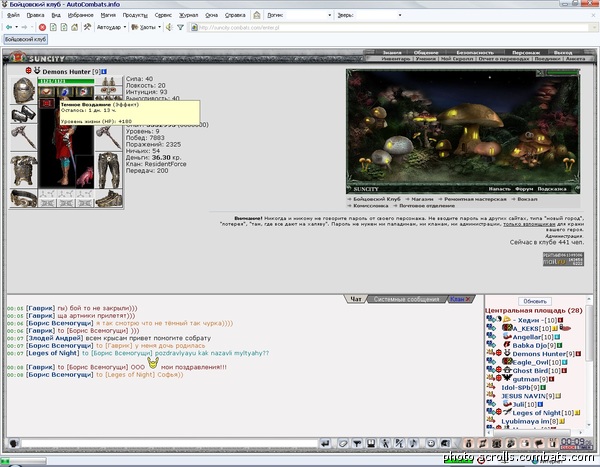Click the flag icon in bottom bar
Image resolution: width=600 pixels, height=467 pixels.
click(539, 443)
